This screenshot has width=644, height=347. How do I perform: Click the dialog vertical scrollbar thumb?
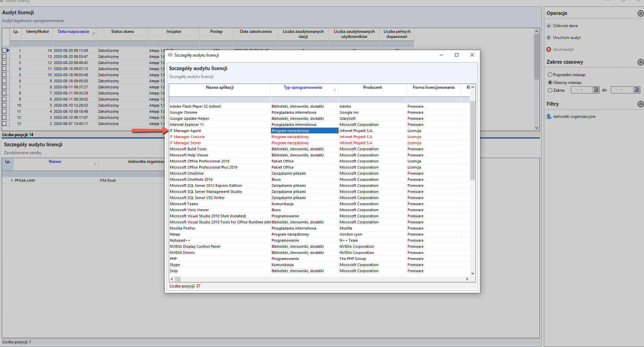click(473, 140)
